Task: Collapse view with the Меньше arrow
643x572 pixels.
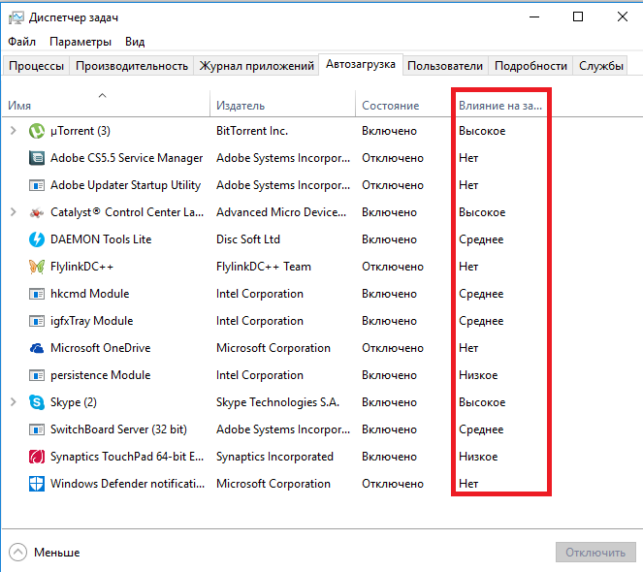Action: pyautogui.click(x=18, y=552)
